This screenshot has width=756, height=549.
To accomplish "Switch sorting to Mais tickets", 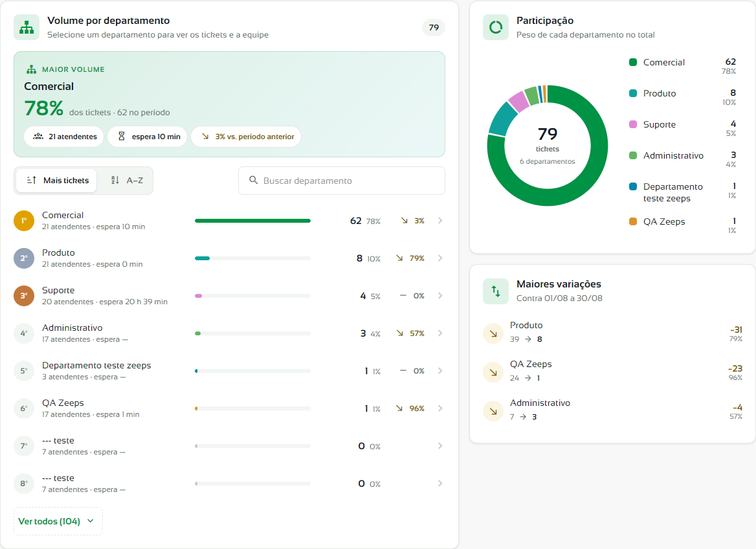I will coord(57,181).
